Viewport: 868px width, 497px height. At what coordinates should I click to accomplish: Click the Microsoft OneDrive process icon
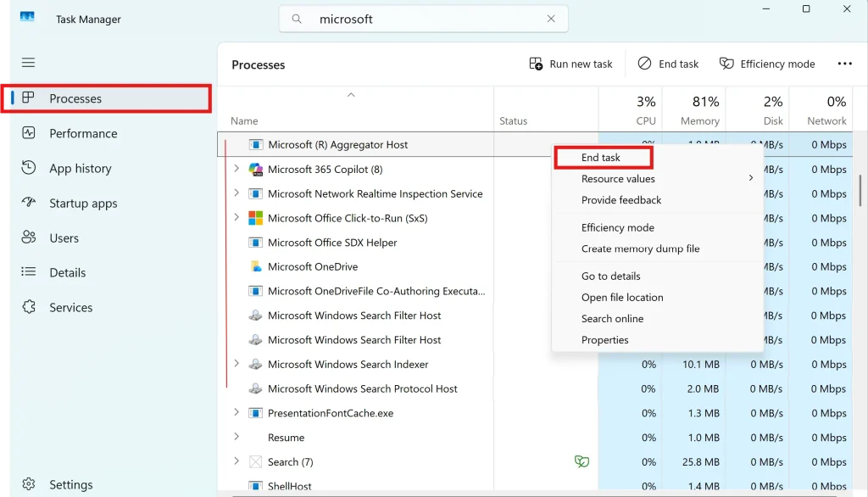256,266
